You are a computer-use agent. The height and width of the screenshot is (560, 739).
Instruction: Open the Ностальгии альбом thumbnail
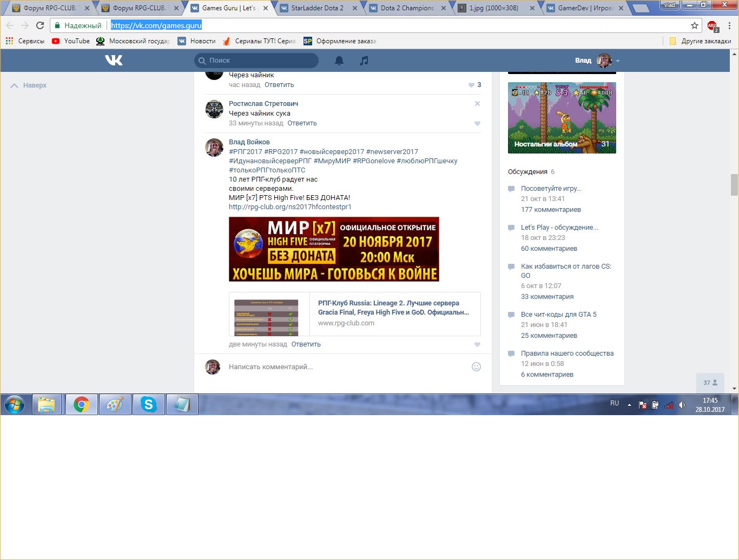coord(562,118)
